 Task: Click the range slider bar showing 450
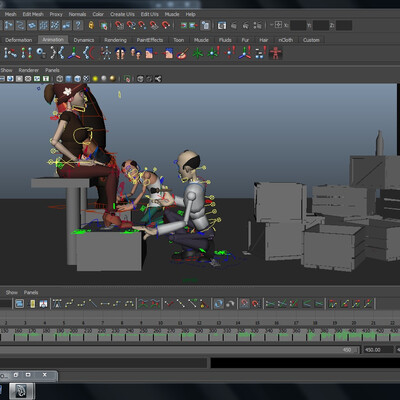coord(179,350)
